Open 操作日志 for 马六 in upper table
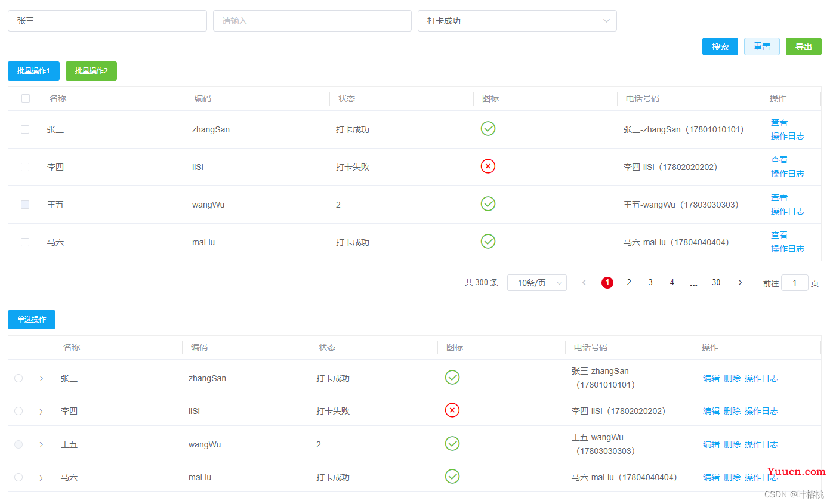 click(x=788, y=249)
